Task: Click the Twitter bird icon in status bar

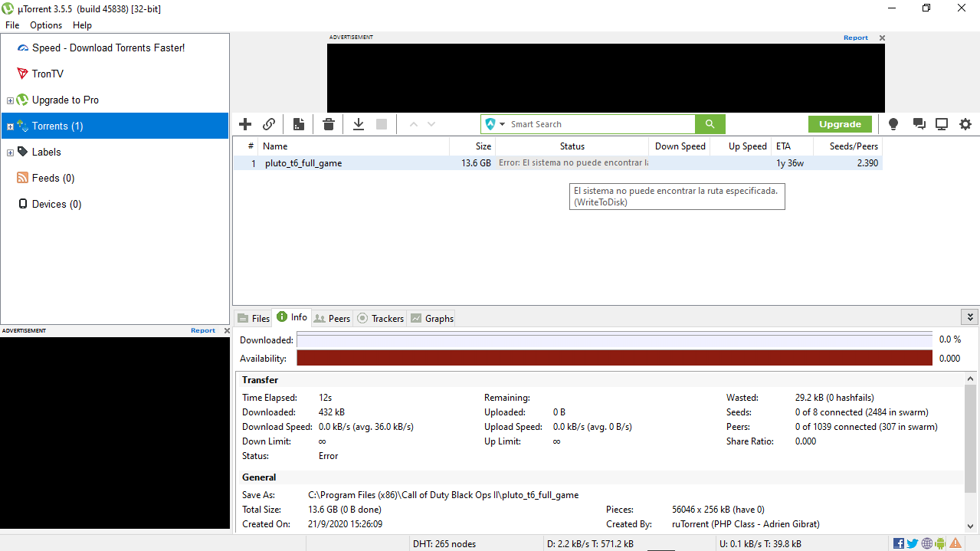Action: tap(913, 543)
